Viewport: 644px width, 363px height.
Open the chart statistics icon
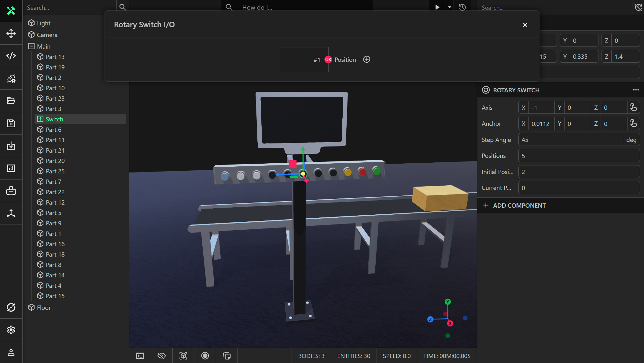(11, 168)
